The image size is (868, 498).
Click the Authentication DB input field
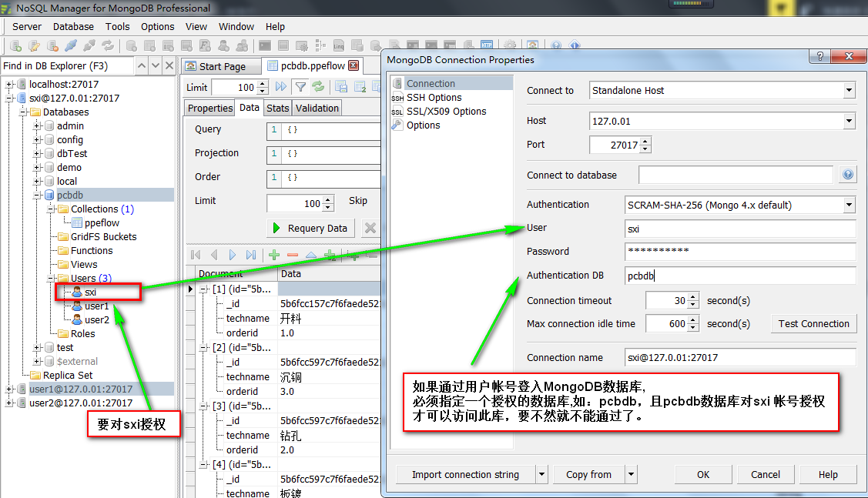click(x=740, y=275)
